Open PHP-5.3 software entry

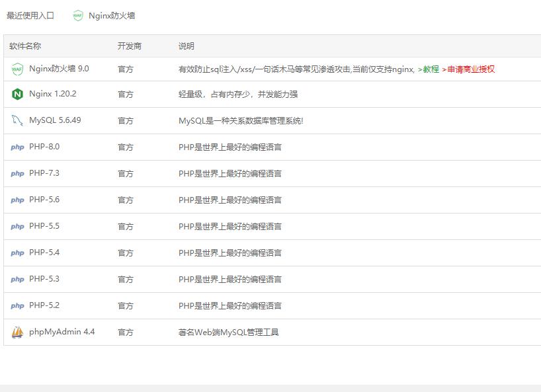(44, 279)
